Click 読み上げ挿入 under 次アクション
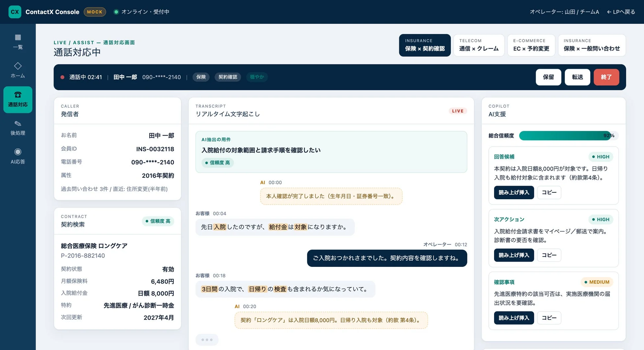The image size is (644, 350). click(x=514, y=255)
